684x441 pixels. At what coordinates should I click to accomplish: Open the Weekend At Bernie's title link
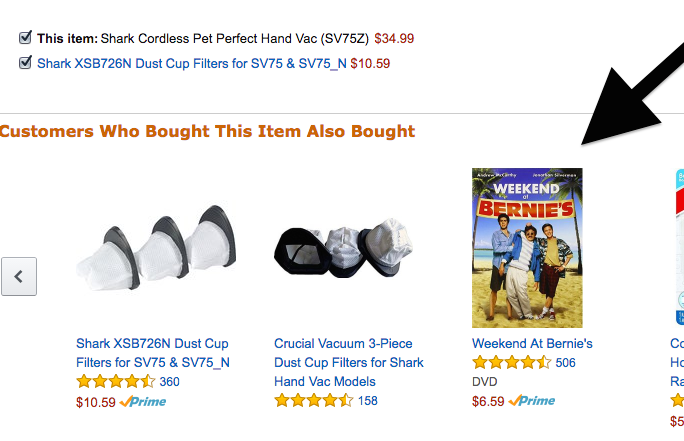[x=532, y=343]
